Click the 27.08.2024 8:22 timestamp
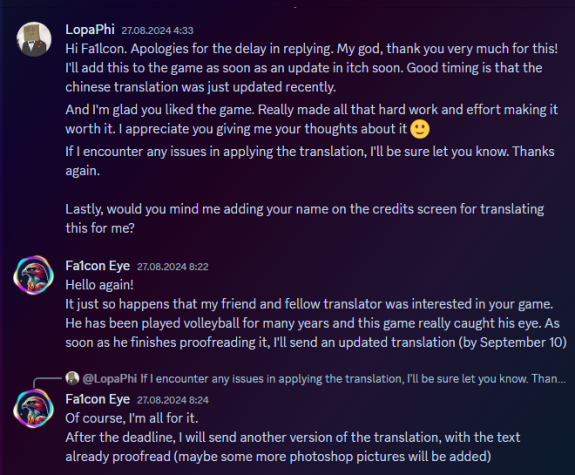Viewport: 575px width, 475px height. 172,267
